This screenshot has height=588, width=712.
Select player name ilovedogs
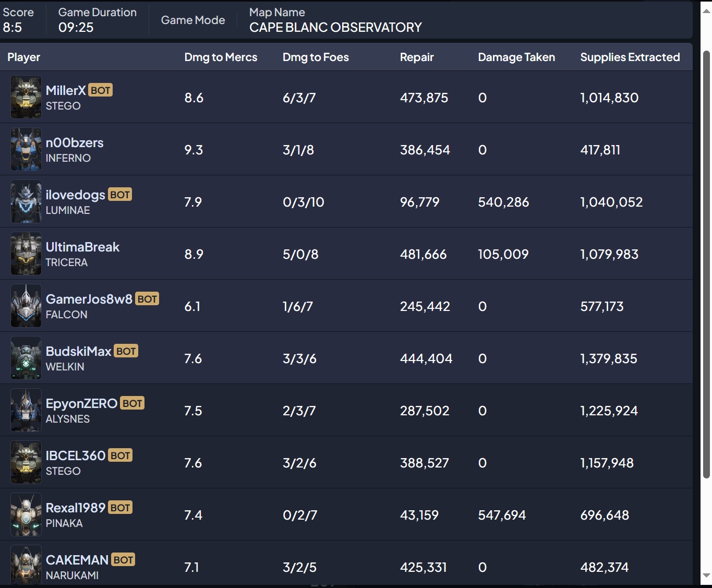coord(76,195)
